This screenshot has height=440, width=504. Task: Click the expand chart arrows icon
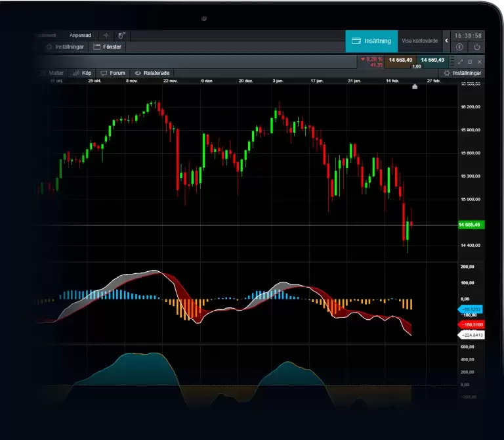pos(460,62)
